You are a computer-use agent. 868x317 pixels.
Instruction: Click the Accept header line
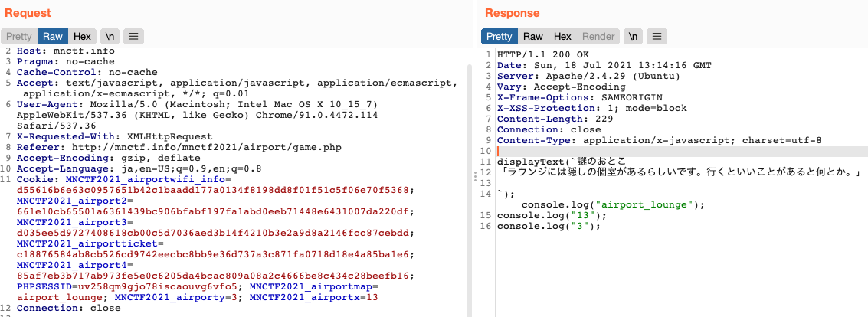point(237,88)
